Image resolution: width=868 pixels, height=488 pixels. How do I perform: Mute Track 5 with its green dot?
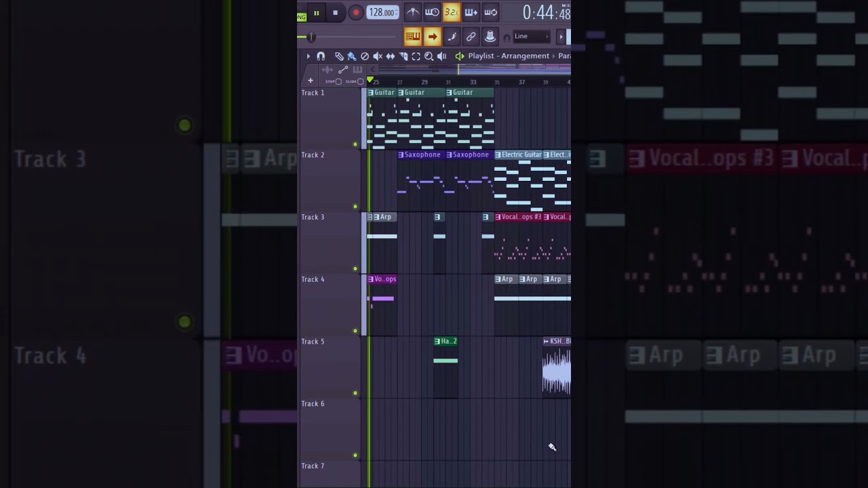pos(355,393)
